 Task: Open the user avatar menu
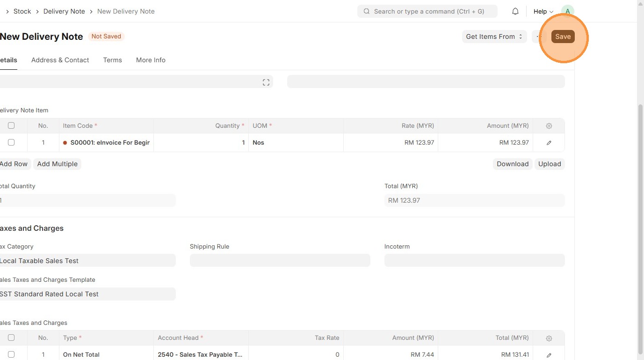tap(567, 11)
